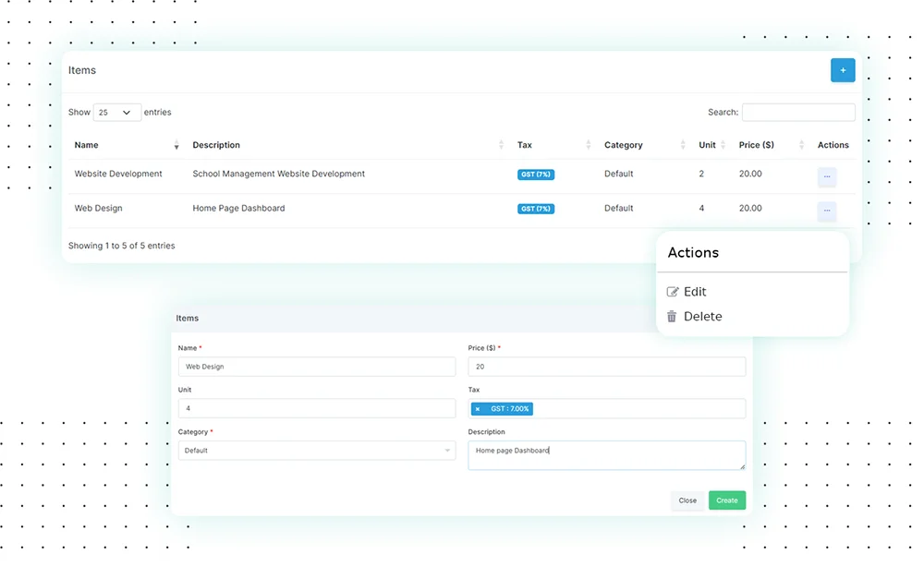Open actions menu for Website Development row
This screenshot has height=567, width=924.
(826, 176)
